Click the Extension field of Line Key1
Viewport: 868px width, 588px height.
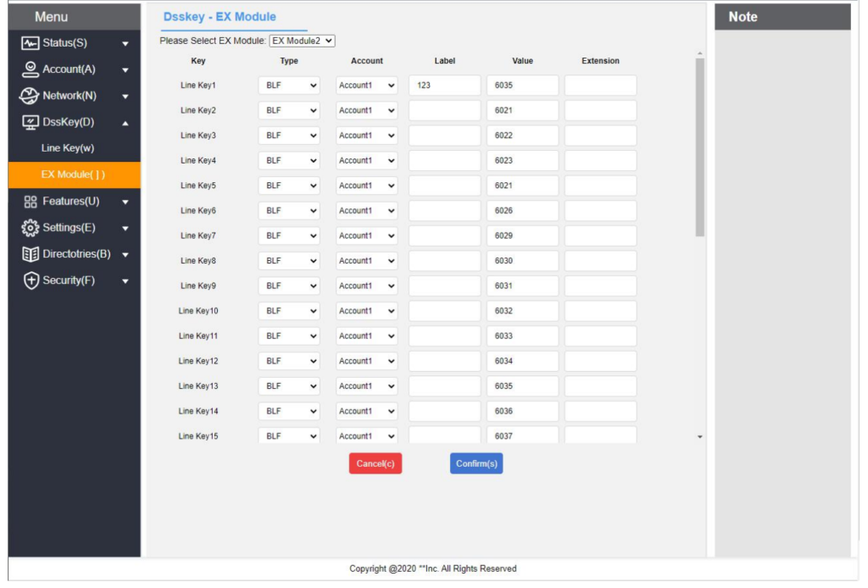coord(601,86)
